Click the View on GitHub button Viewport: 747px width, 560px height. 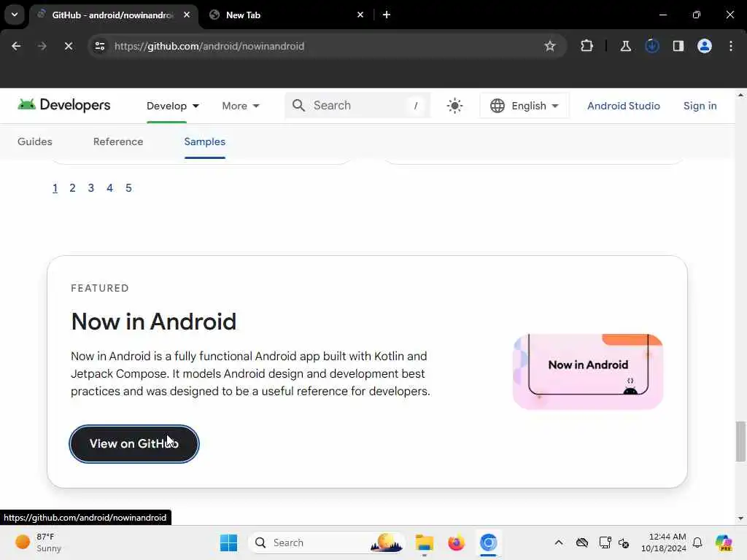pos(134,444)
